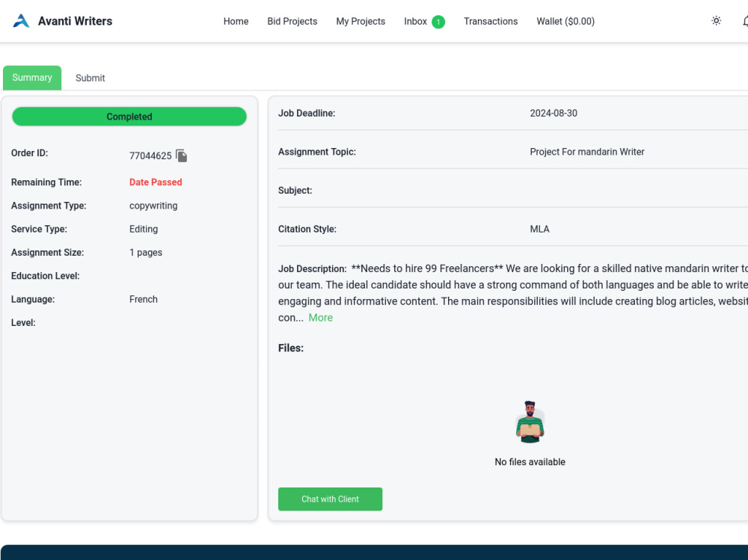This screenshot has width=748, height=560.
Task: Click the No files available message
Action: [530, 462]
